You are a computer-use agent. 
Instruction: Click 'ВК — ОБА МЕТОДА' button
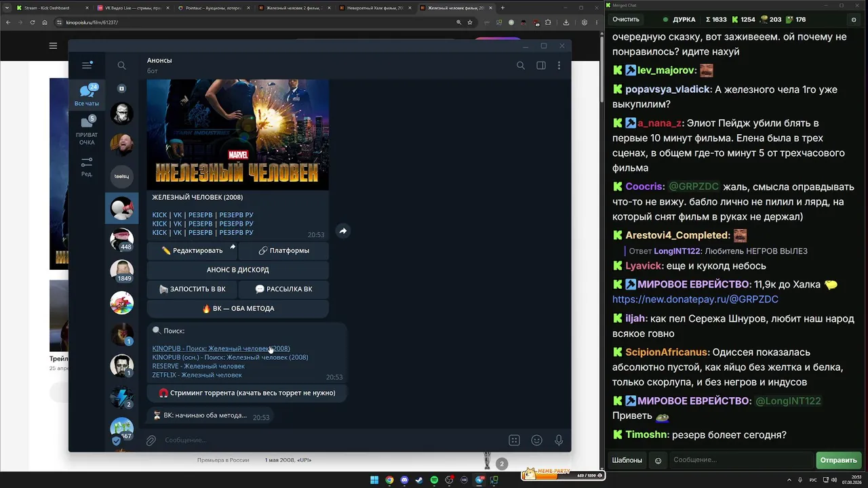(x=238, y=308)
